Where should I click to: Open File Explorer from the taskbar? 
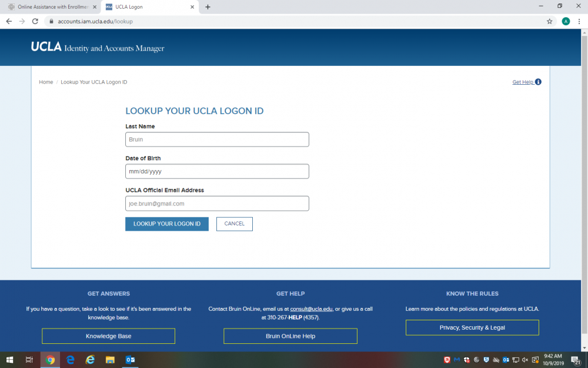click(110, 360)
